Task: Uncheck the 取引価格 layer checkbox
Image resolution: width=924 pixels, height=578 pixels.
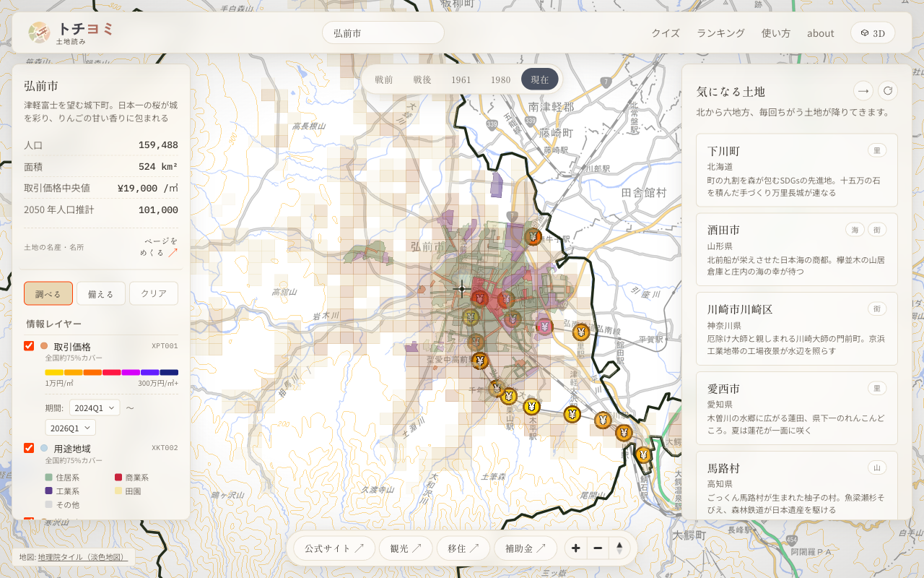Action: [29, 345]
